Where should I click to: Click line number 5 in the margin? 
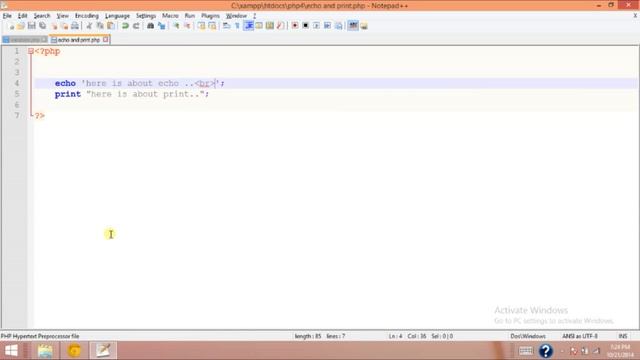tap(17, 94)
